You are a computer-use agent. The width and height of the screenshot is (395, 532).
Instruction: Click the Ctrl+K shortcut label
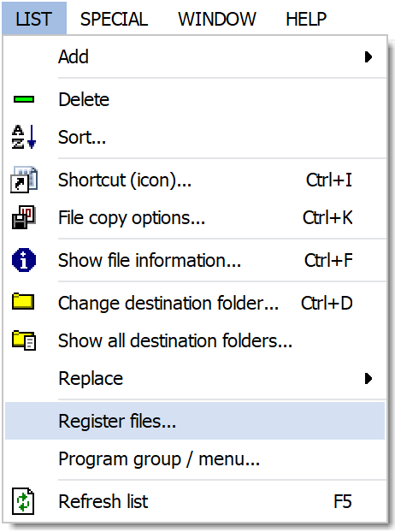click(327, 217)
